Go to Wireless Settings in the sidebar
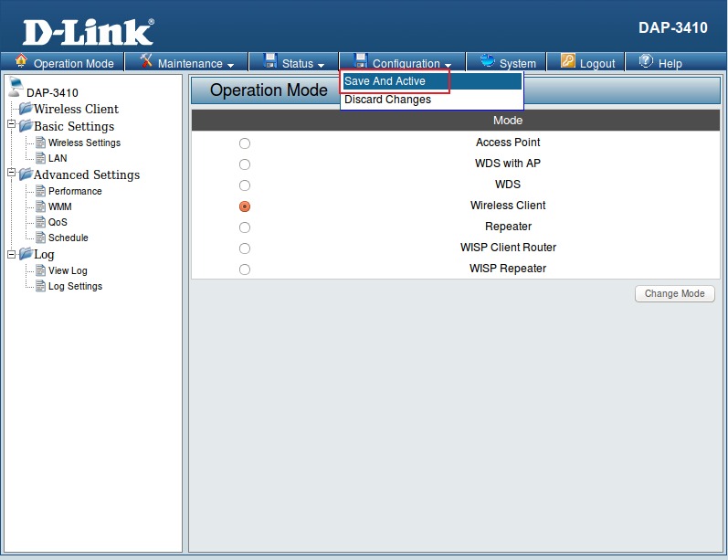Screen dimensions: 728x560 tap(84, 143)
